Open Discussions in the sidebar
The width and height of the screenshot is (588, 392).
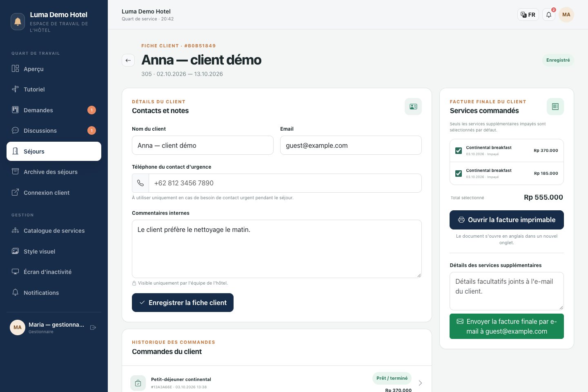pos(54,131)
